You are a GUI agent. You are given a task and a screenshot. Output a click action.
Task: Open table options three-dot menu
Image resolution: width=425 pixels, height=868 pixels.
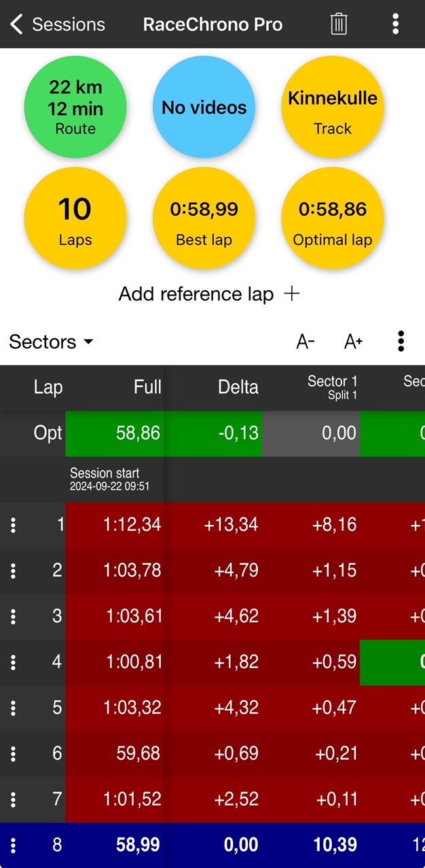(x=401, y=342)
